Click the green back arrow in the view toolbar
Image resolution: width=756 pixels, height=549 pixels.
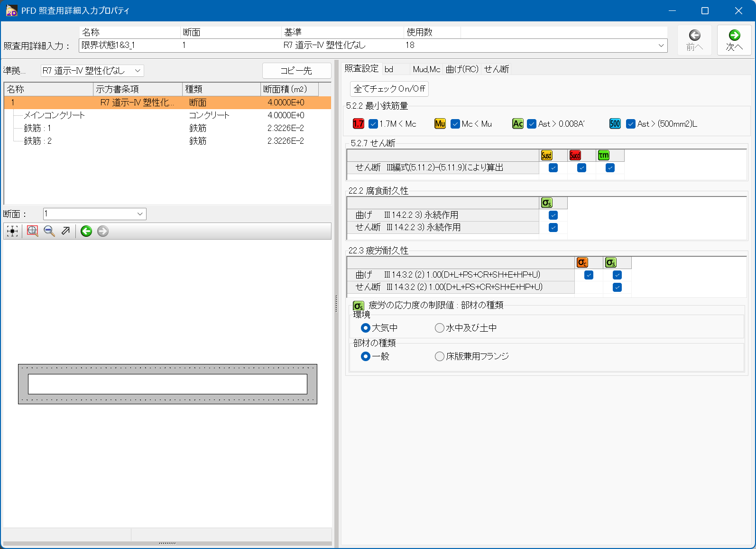tap(86, 231)
